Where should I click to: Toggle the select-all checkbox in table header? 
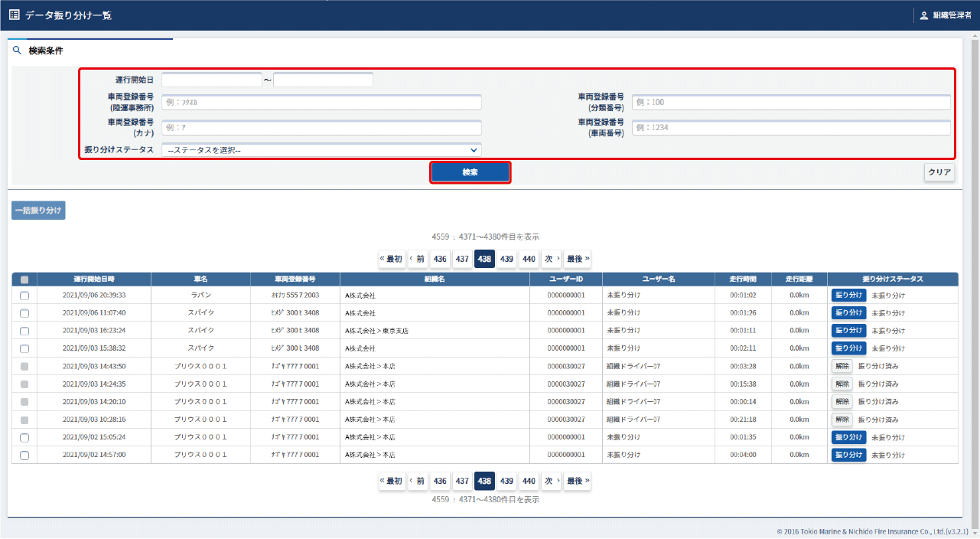(24, 279)
